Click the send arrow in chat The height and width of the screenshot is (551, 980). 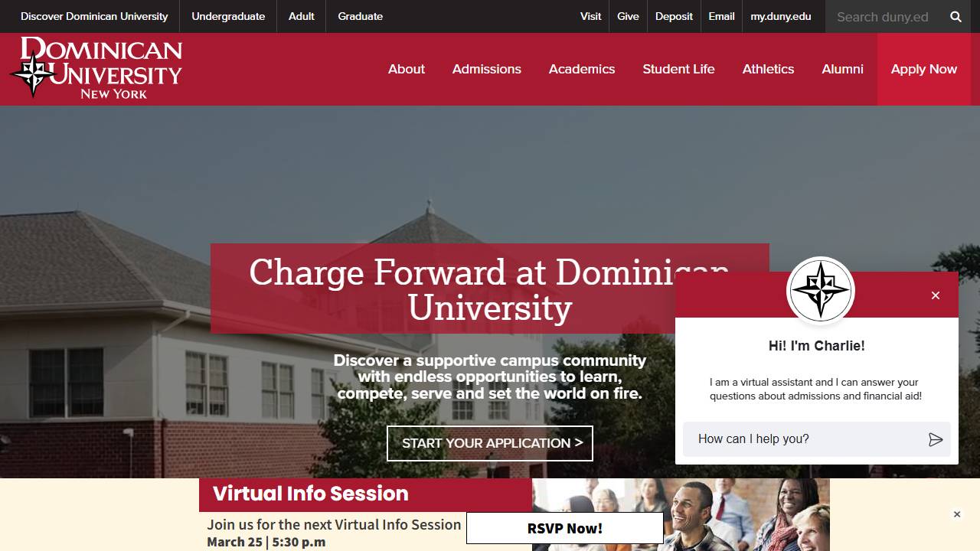tap(935, 439)
